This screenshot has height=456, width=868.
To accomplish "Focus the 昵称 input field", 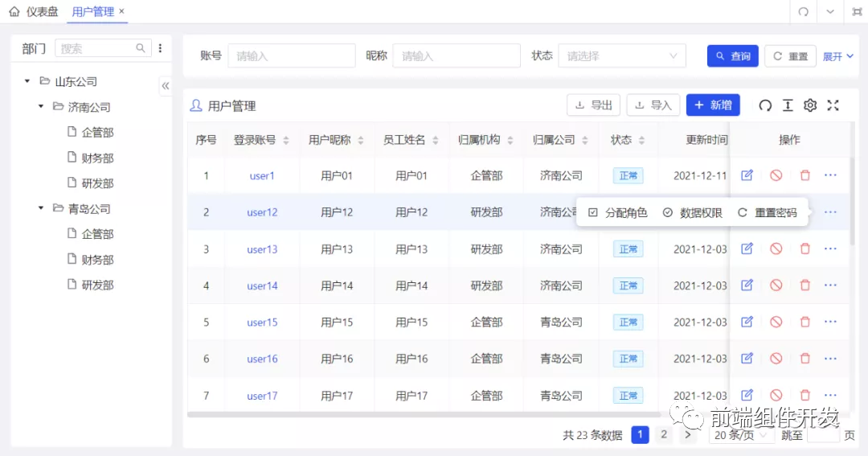I will pyautogui.click(x=457, y=56).
